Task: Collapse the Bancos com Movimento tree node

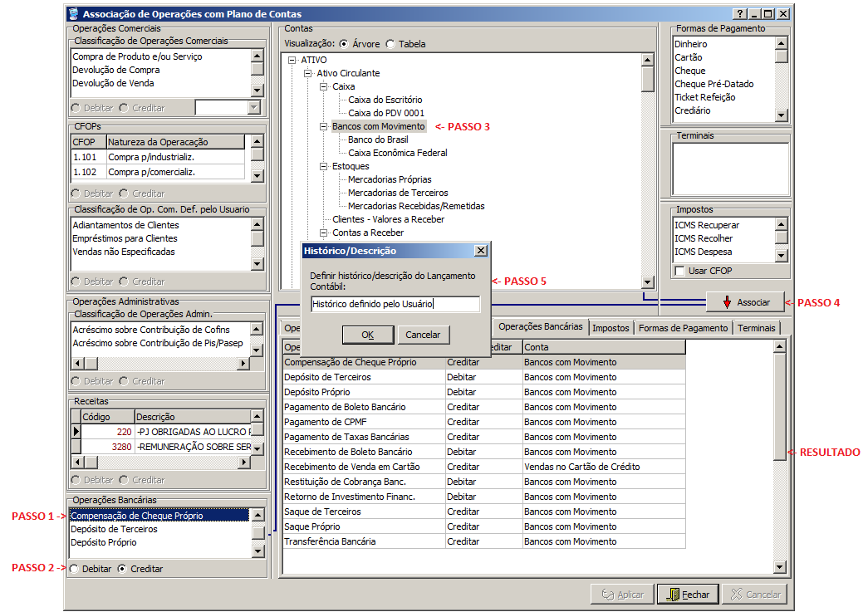Action: coord(324,127)
